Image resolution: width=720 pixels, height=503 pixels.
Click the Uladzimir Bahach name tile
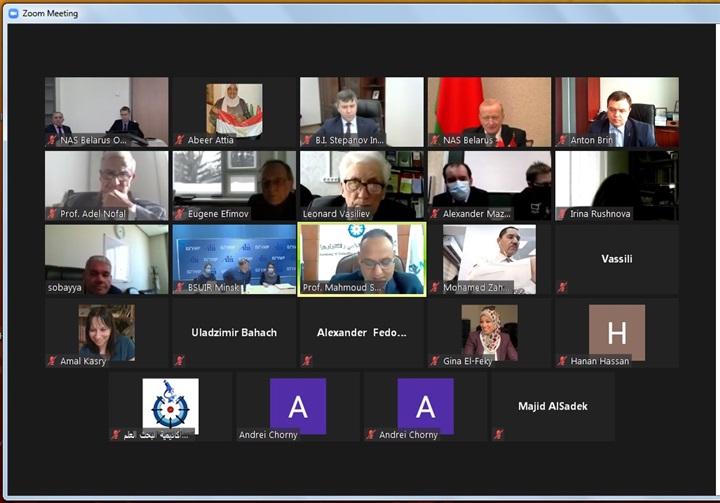tap(234, 332)
